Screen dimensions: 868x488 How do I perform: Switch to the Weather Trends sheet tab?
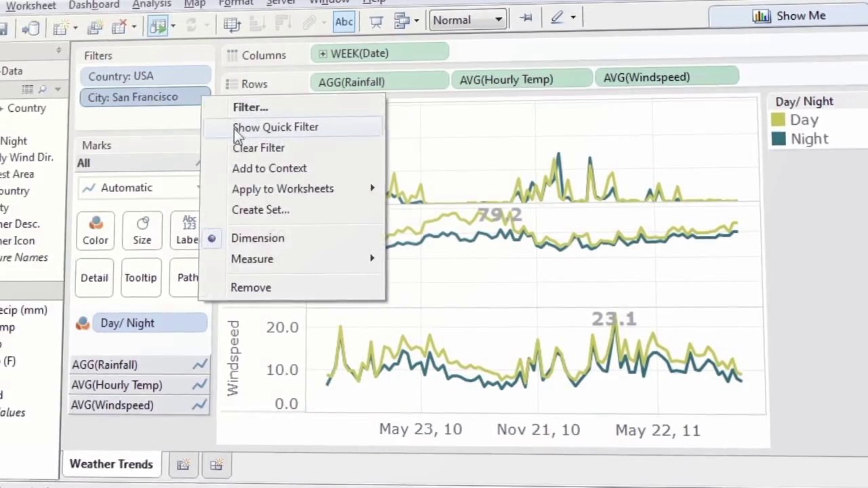point(111,464)
